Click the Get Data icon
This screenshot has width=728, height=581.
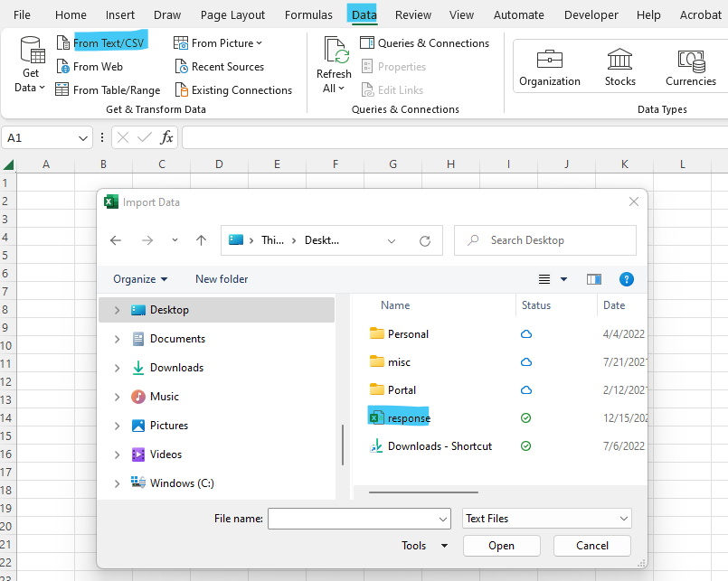click(x=31, y=52)
